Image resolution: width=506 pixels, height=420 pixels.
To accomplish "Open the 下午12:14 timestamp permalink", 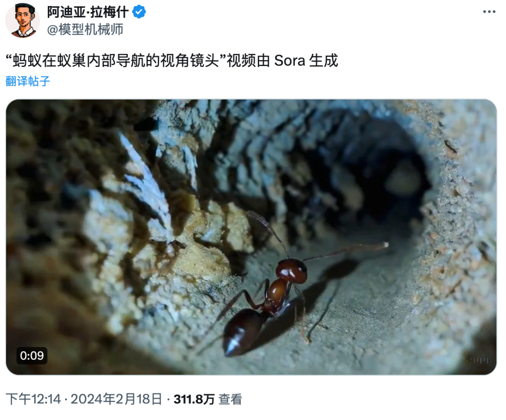I will click(33, 399).
